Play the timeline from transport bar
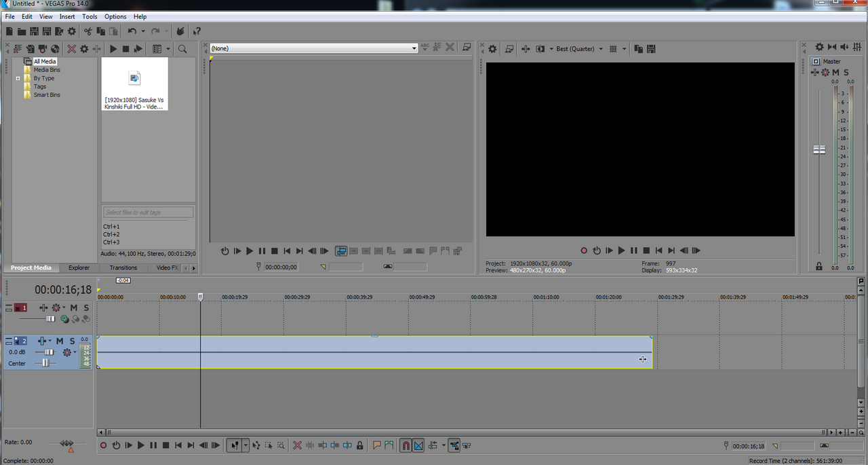The width and height of the screenshot is (868, 465). pyautogui.click(x=141, y=445)
